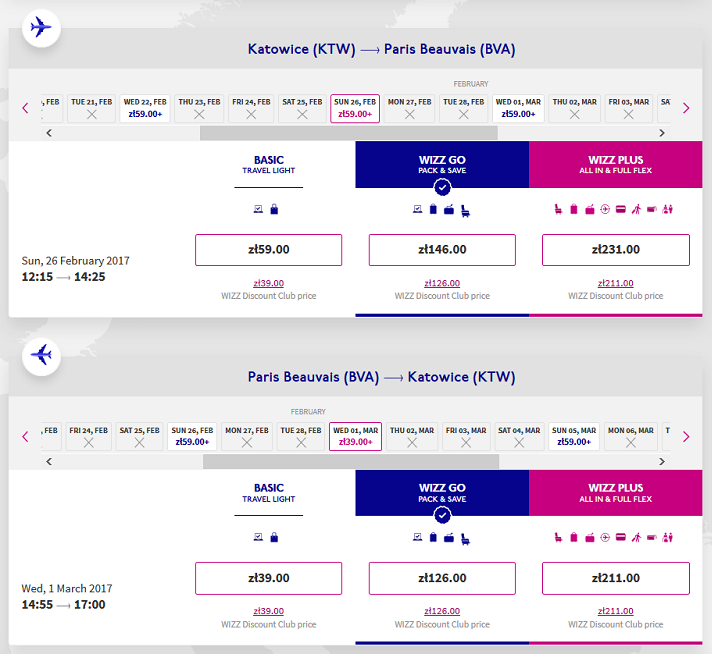Select outbound WIZZ GO Pack & Save header
712x654 pixels.
(442, 164)
